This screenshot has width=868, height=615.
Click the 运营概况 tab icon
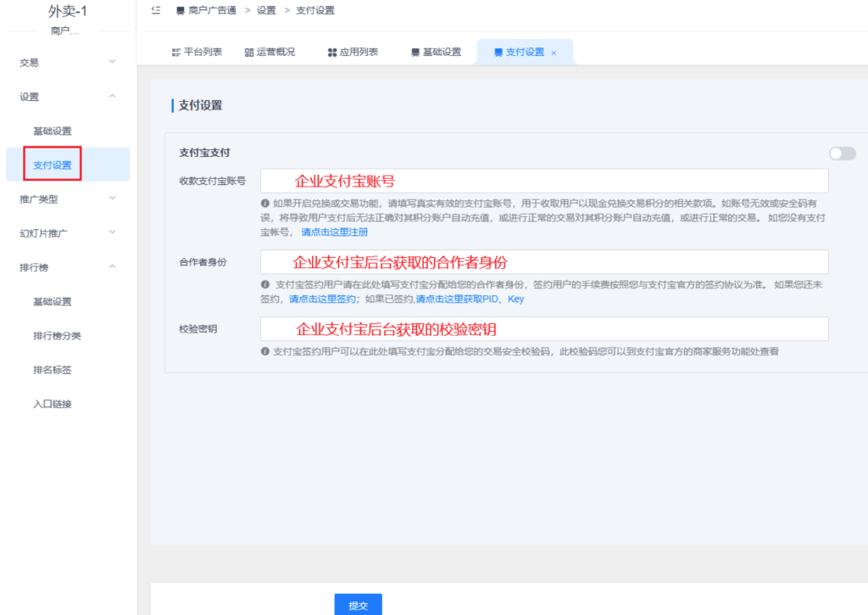(249, 53)
